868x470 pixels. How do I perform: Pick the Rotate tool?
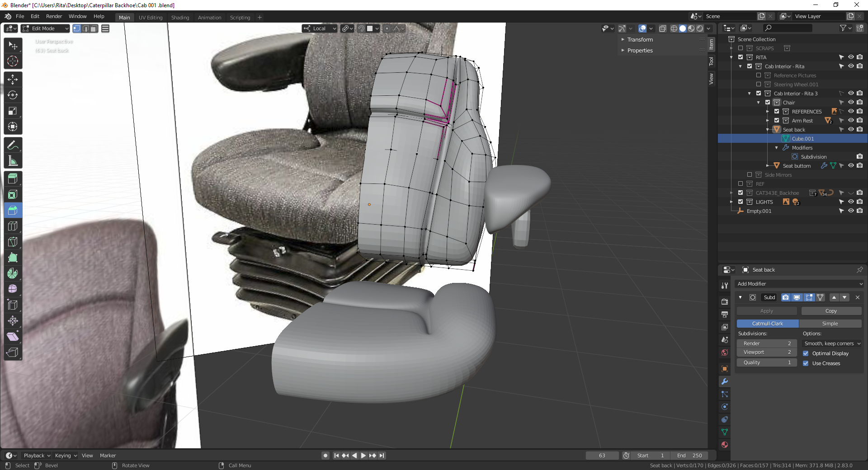[x=13, y=95]
